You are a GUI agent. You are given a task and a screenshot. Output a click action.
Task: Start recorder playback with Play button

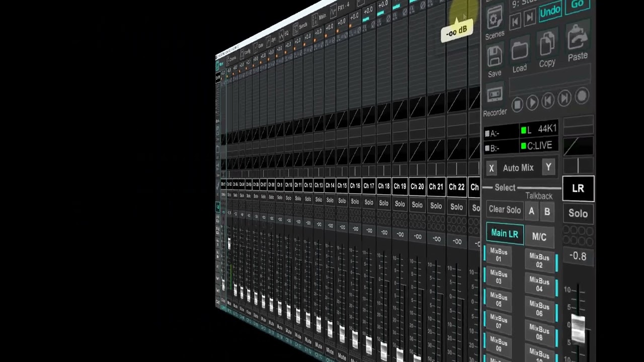click(x=532, y=103)
